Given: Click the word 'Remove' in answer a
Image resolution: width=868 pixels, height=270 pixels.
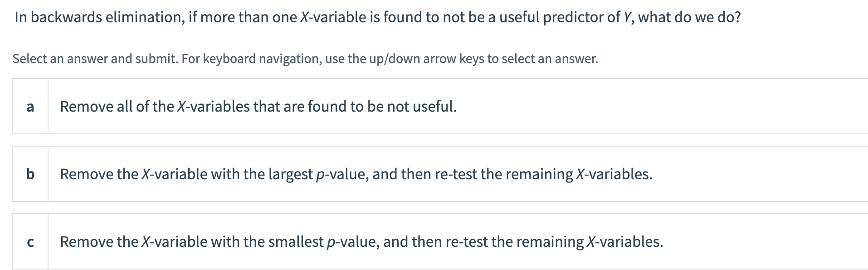Looking at the screenshot, I should tap(88, 107).
